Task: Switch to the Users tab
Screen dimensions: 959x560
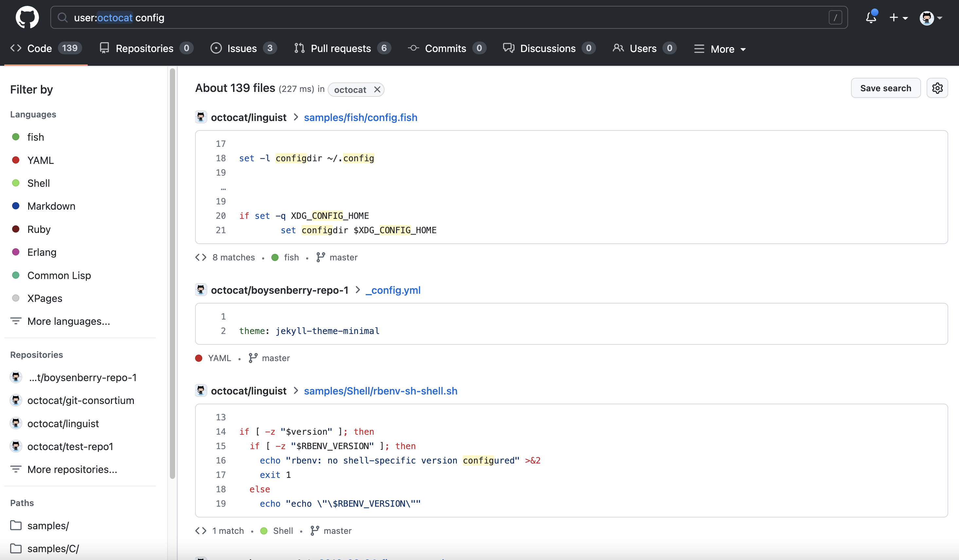Action: click(x=644, y=48)
